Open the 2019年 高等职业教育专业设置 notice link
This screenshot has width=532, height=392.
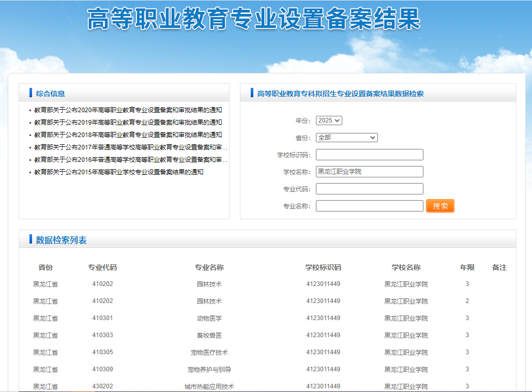(x=128, y=122)
